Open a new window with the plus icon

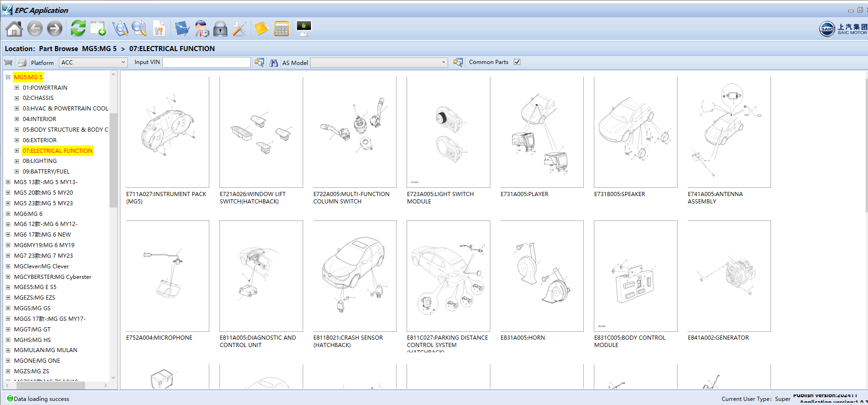pyautogui.click(x=98, y=29)
